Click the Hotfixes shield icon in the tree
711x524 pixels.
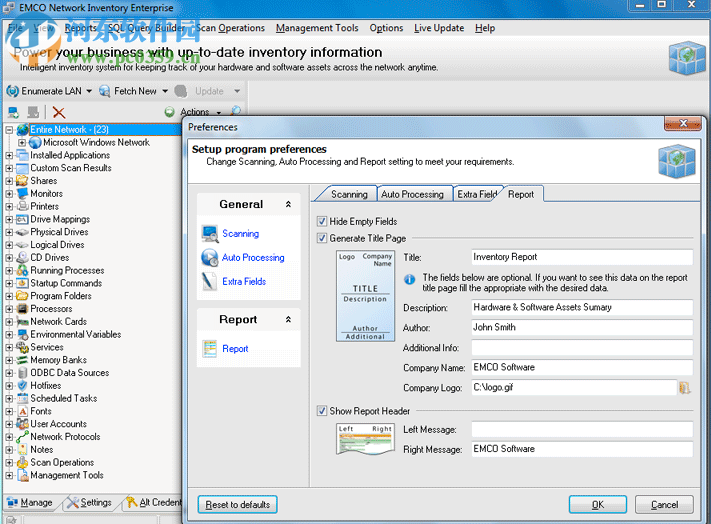pos(22,386)
